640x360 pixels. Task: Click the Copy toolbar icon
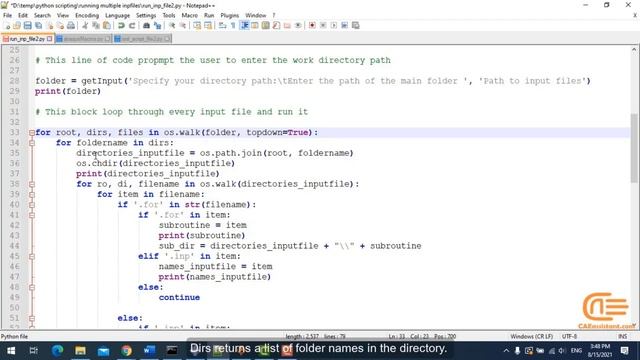click(x=96, y=25)
